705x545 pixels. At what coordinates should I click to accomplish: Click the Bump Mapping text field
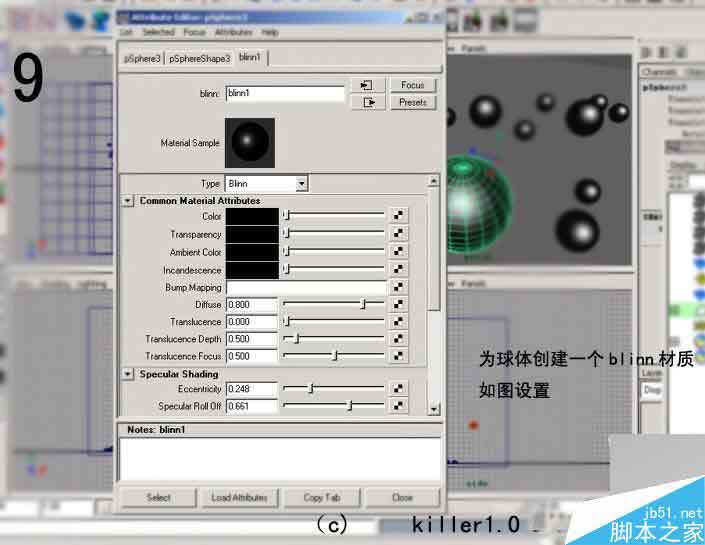[x=306, y=287]
